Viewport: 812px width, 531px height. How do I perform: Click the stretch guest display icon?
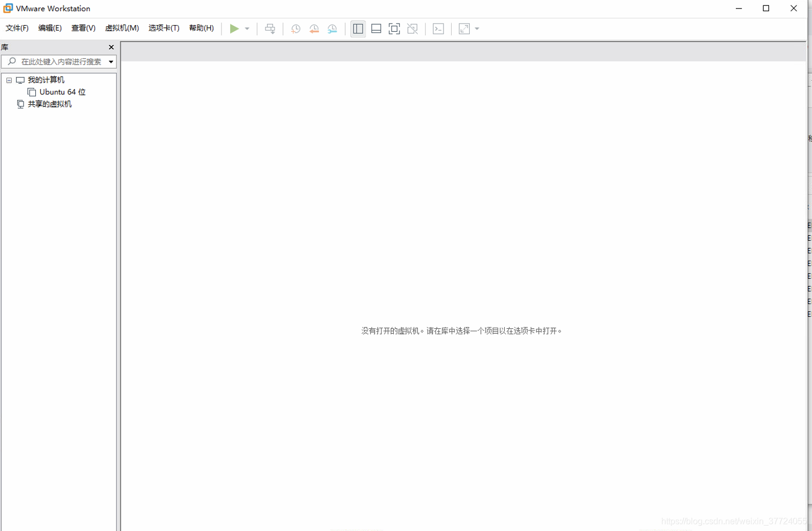point(464,29)
